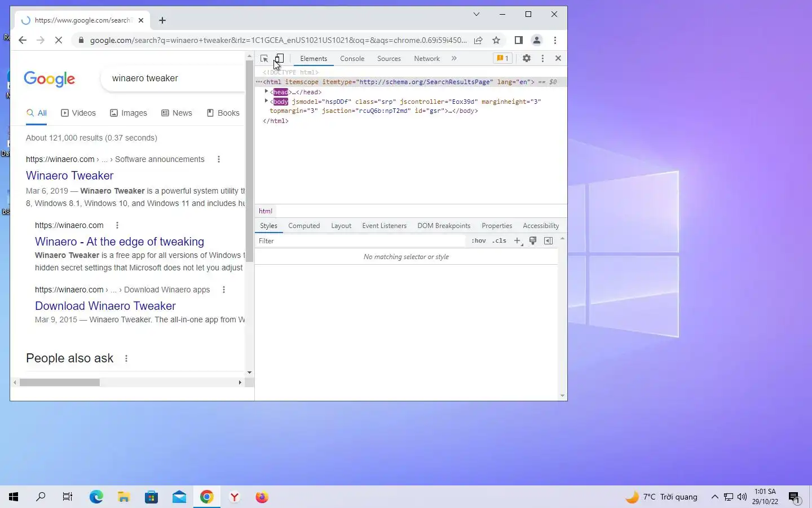Switch to News search results
Image resolution: width=812 pixels, height=508 pixels.
(x=177, y=113)
